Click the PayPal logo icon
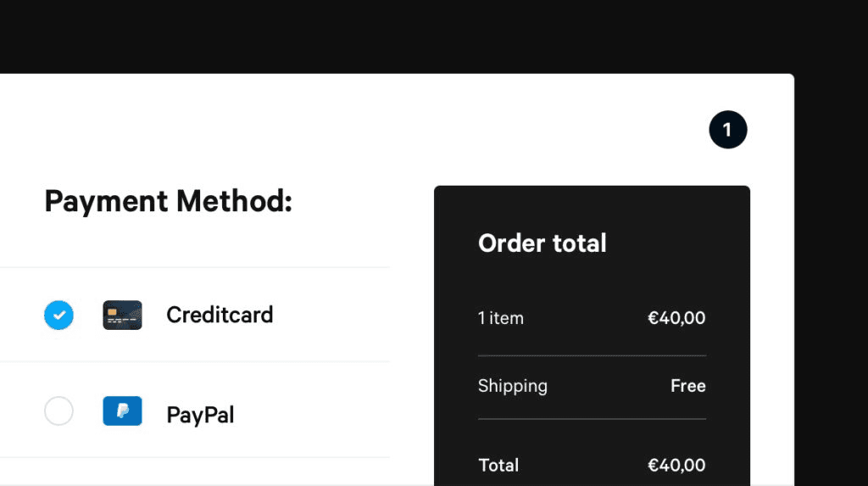The height and width of the screenshot is (486, 868). (122, 411)
